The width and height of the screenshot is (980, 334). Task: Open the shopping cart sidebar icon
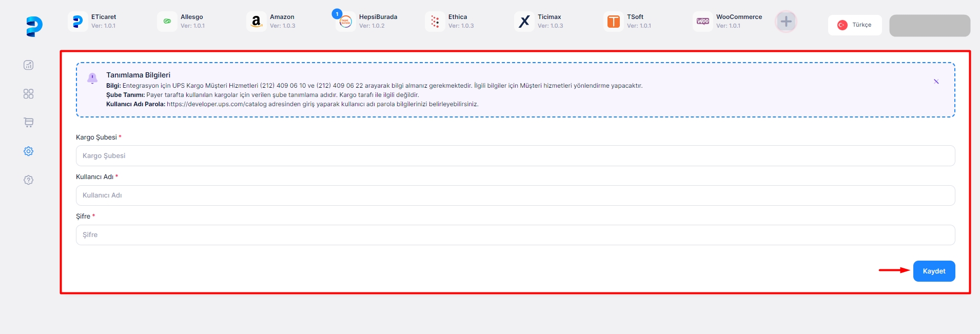29,123
